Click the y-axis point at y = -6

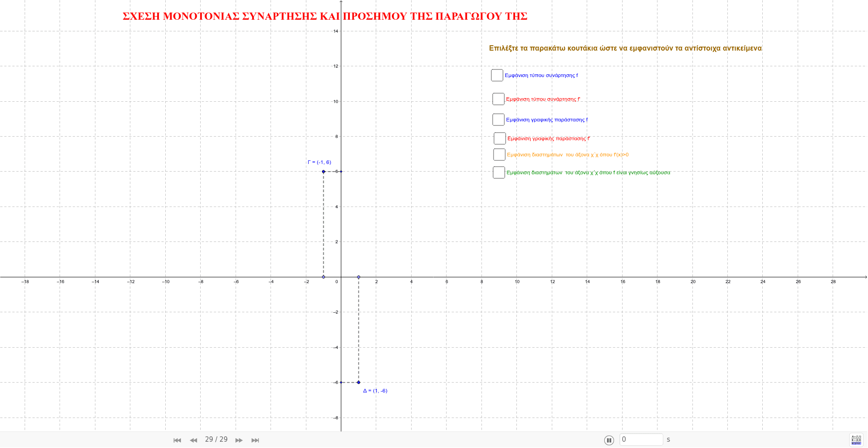point(341,383)
